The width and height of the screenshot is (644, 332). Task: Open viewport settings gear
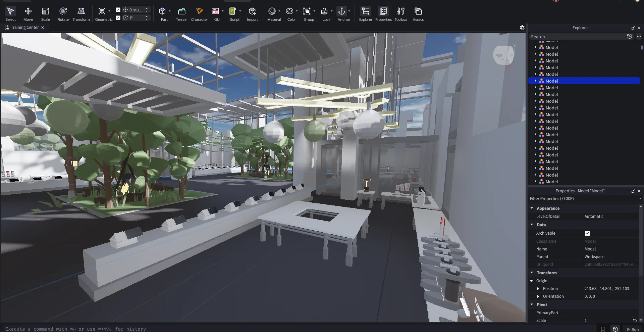[x=522, y=28]
